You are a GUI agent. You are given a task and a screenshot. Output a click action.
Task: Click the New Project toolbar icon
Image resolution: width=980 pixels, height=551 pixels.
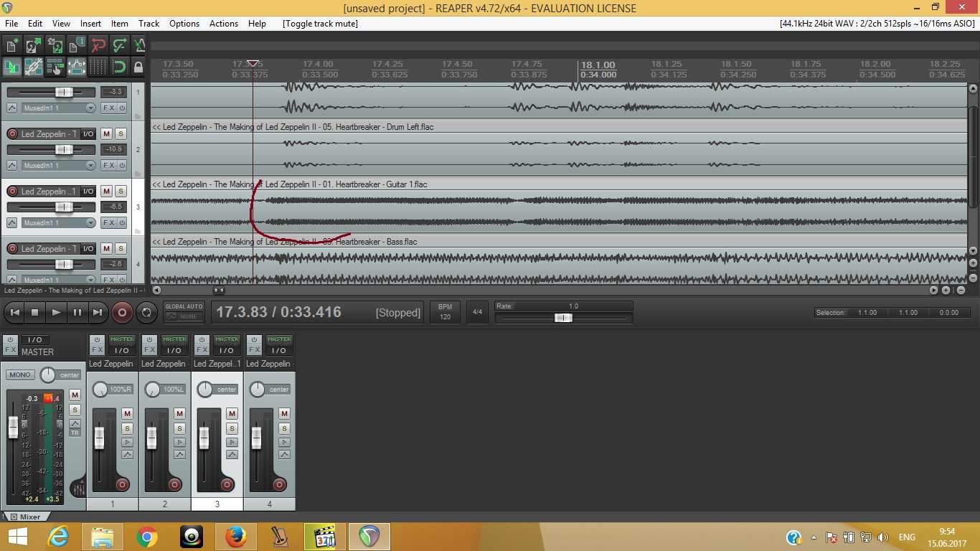tap(11, 45)
